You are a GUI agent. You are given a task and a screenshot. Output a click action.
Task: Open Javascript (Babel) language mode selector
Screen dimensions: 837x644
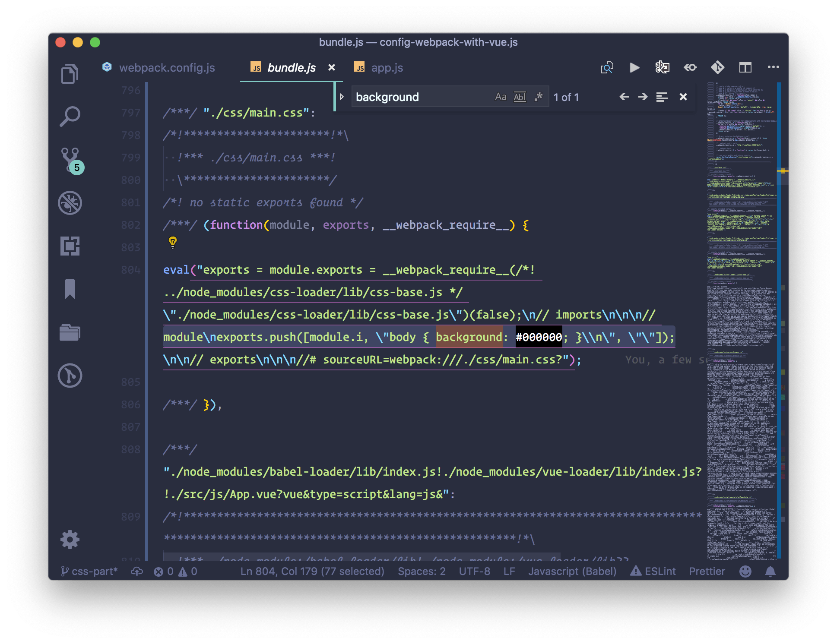(572, 571)
